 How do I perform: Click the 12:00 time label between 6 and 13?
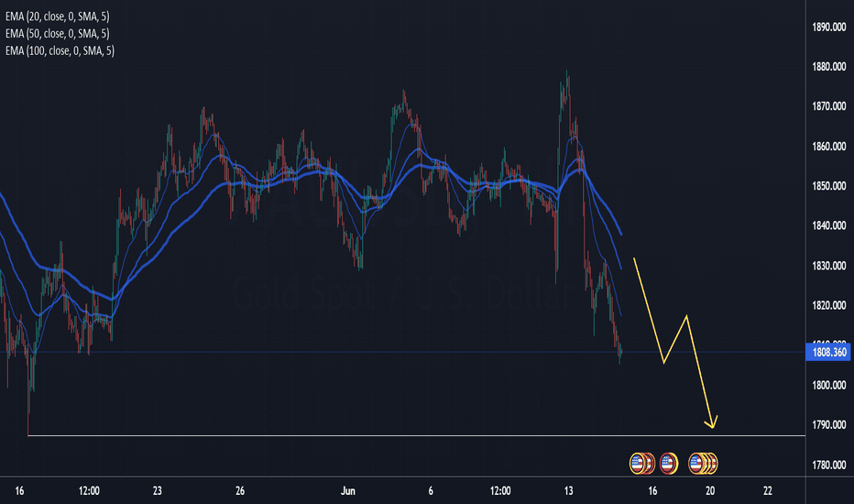(x=500, y=491)
